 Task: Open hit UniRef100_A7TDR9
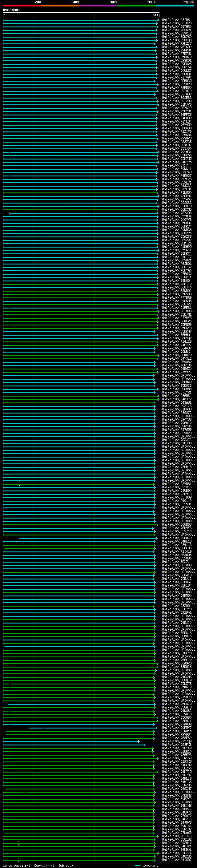pyautogui.click(x=177, y=297)
